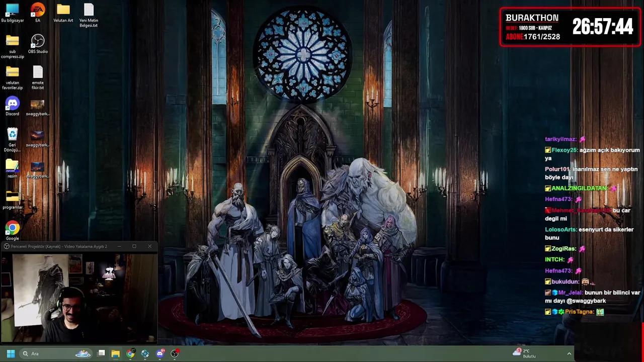Select Yeni Metin Belgesi.txt file
The image size is (644, 362).
89,16
